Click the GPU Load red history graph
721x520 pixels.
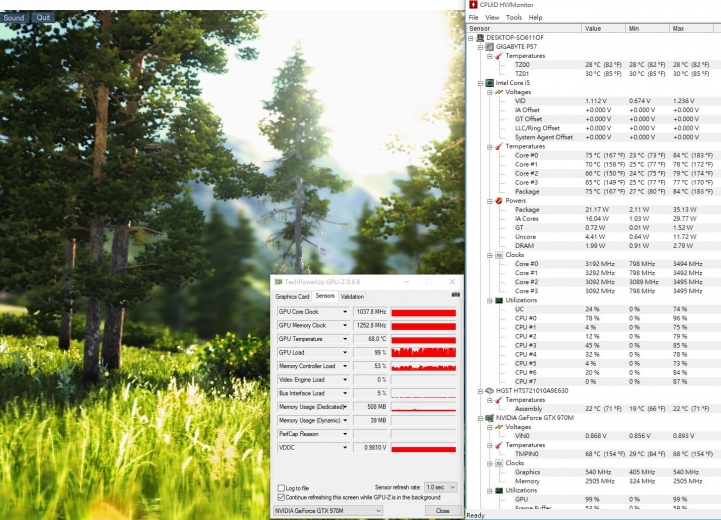click(423, 353)
